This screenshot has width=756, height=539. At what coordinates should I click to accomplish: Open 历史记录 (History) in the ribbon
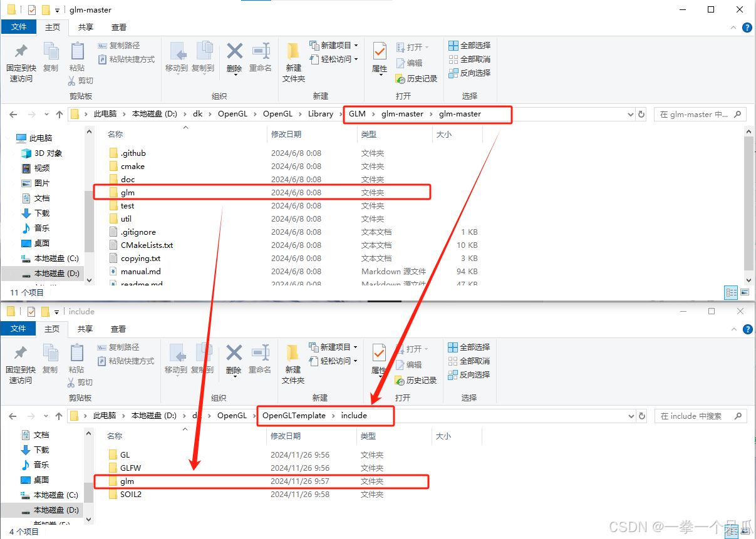tap(413, 78)
